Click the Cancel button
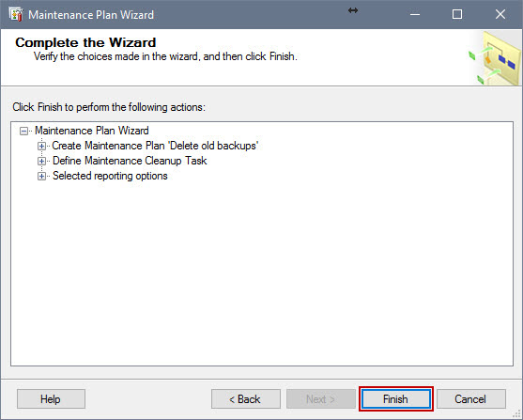The height and width of the screenshot is (420, 523). tap(471, 399)
